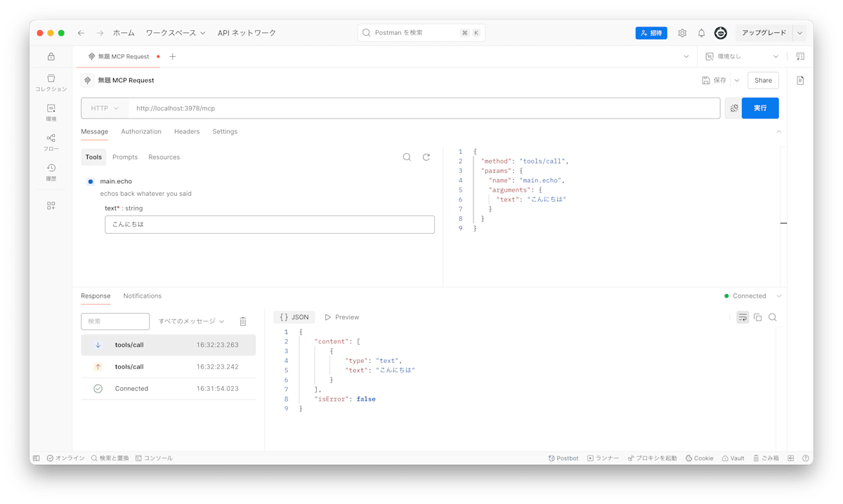Screen dimensions: 843x504
Task: Go to Home in top bar
Action: point(124,33)
